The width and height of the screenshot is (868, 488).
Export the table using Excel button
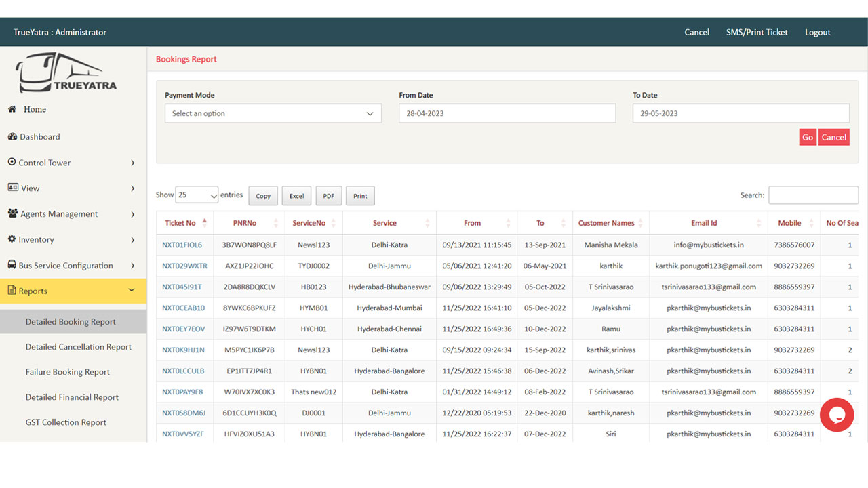coord(296,196)
